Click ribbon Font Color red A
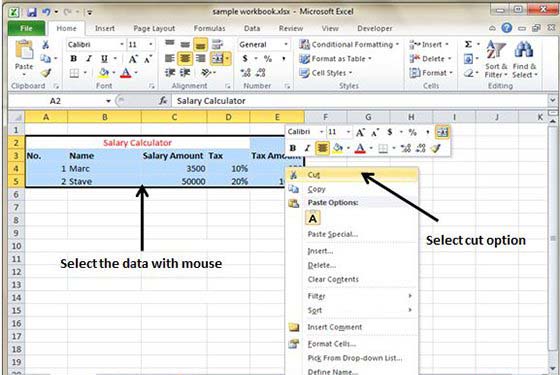This screenshot has height=375, width=560. (x=126, y=73)
